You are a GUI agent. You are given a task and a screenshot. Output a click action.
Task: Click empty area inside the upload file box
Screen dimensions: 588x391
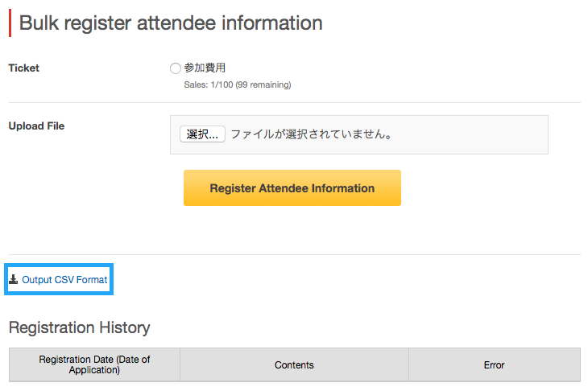tap(469, 135)
